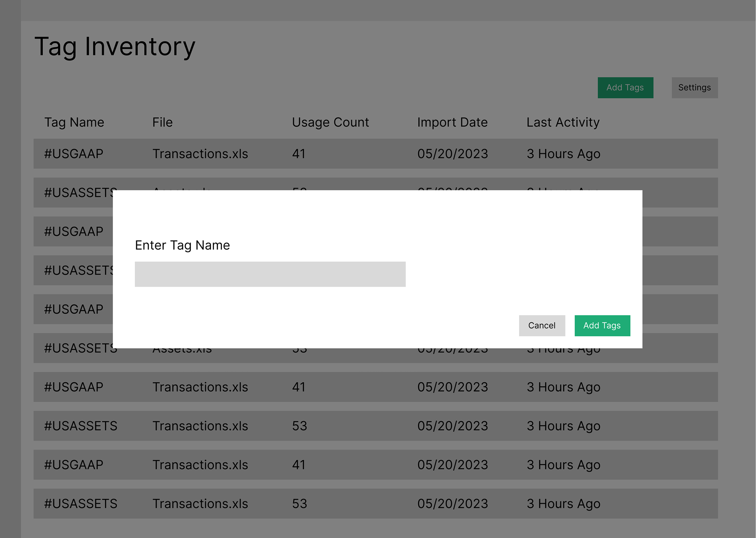The width and height of the screenshot is (756, 538).
Task: Click the Add Tags button above the table
Action: (x=625, y=87)
